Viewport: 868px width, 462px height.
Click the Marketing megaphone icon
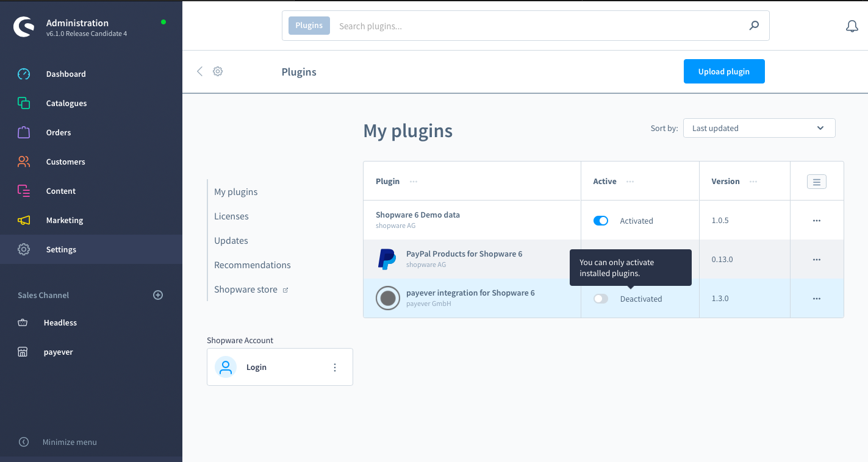(24, 220)
